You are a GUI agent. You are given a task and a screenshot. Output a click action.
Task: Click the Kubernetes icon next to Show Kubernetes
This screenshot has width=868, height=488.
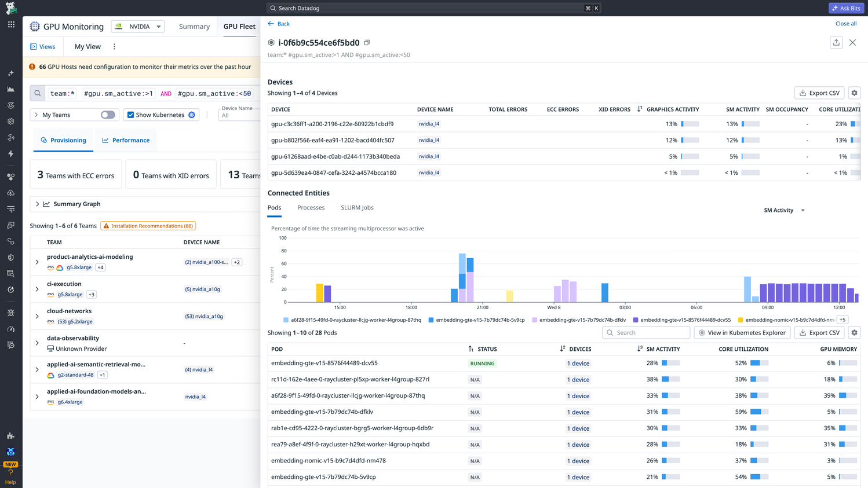pos(192,115)
